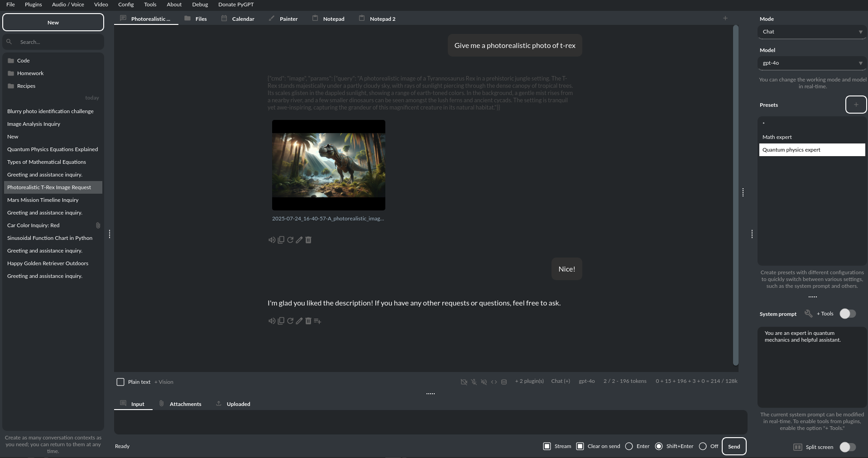
Task: Click the chat area vertical scrollbar
Action: point(736,195)
